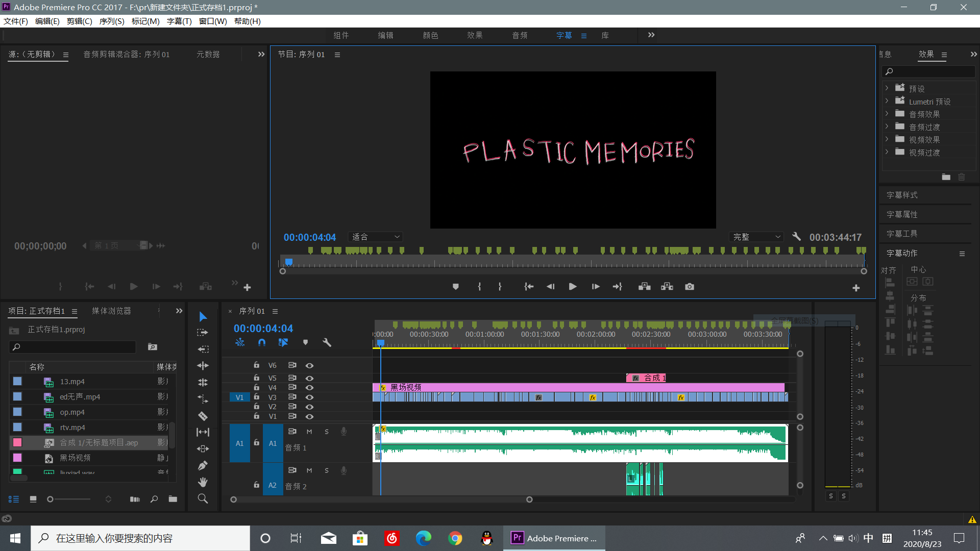Select the Slide tool
Viewport: 980px width, 551px height.
(203, 449)
